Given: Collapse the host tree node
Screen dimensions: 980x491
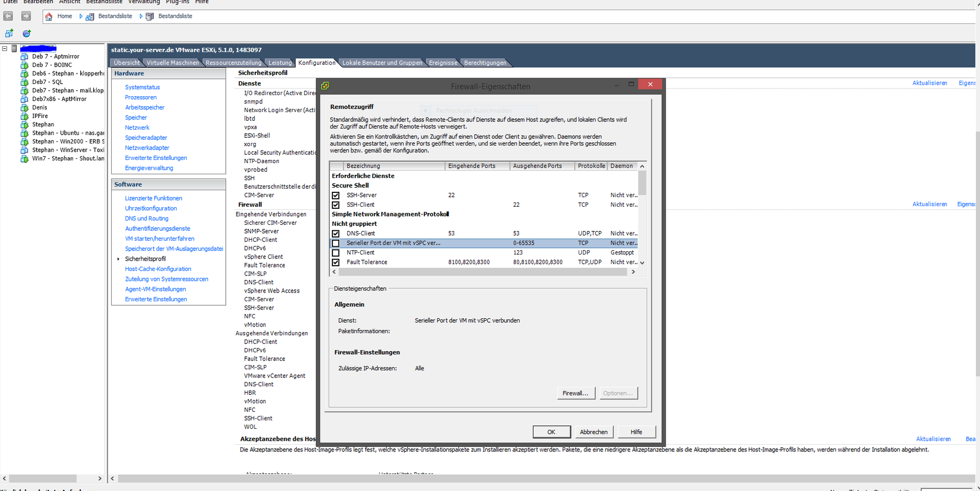Looking at the screenshot, I should click(5, 48).
